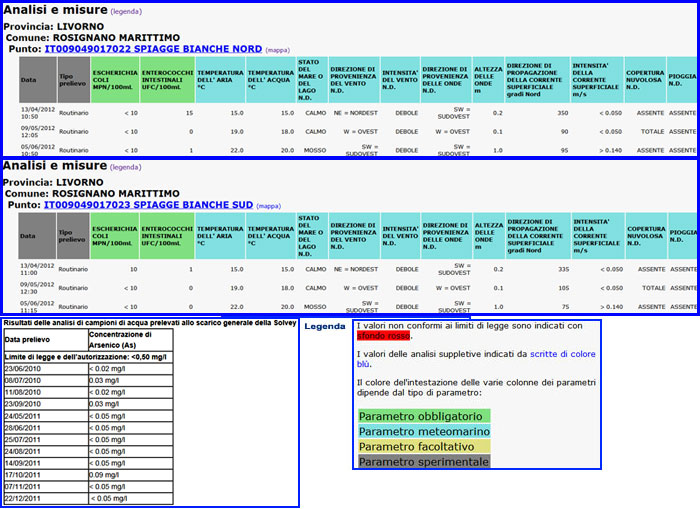Click the '08/07/2010' sampling date

click(23, 380)
